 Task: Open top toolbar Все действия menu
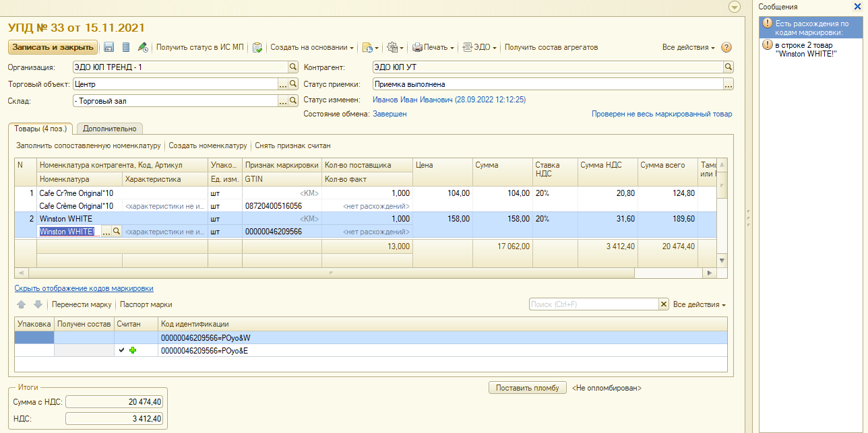[688, 47]
